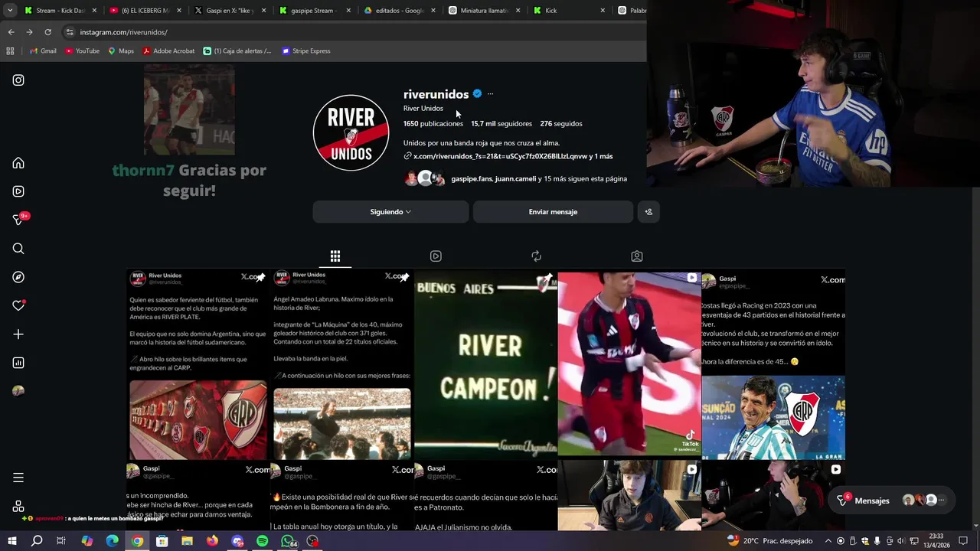Screen dimensions: 980x551
Task: Open the More hamburger menu in sidebar
Action: click(x=18, y=478)
